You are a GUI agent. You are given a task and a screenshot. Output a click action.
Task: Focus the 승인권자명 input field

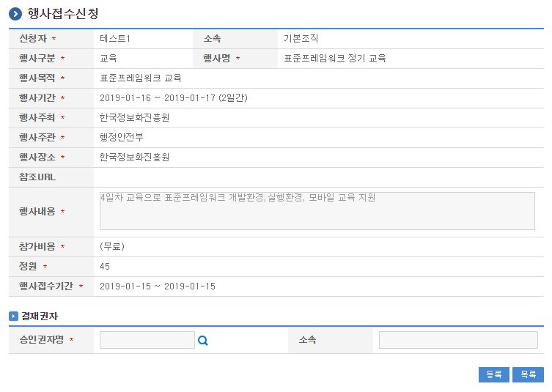tap(147, 340)
